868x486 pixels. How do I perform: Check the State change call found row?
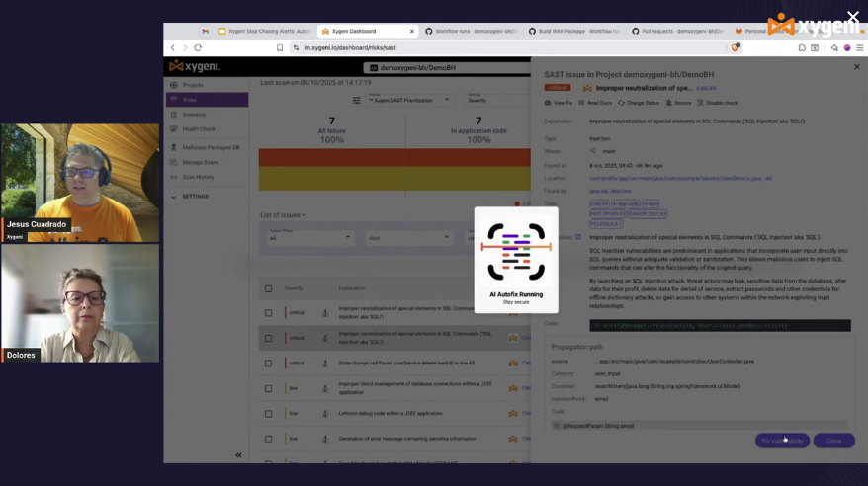tap(269, 364)
